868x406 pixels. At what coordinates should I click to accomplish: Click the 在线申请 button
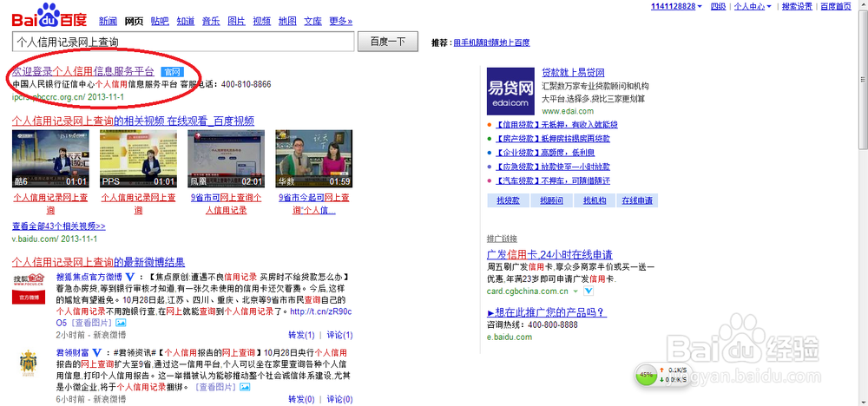(x=637, y=200)
